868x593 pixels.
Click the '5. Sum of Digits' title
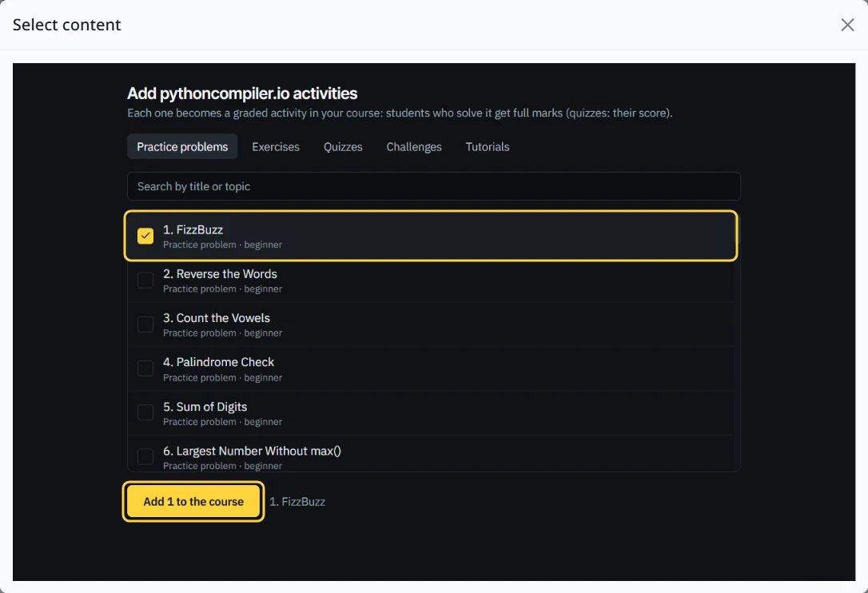click(205, 407)
